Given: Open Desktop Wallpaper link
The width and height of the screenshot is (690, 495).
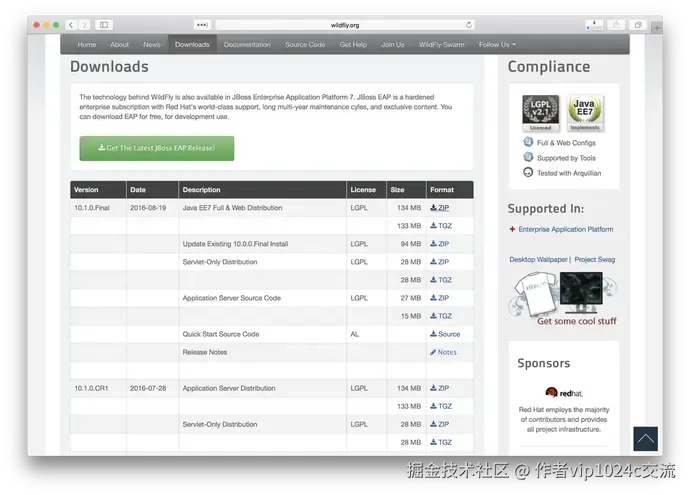Looking at the screenshot, I should click(538, 260).
